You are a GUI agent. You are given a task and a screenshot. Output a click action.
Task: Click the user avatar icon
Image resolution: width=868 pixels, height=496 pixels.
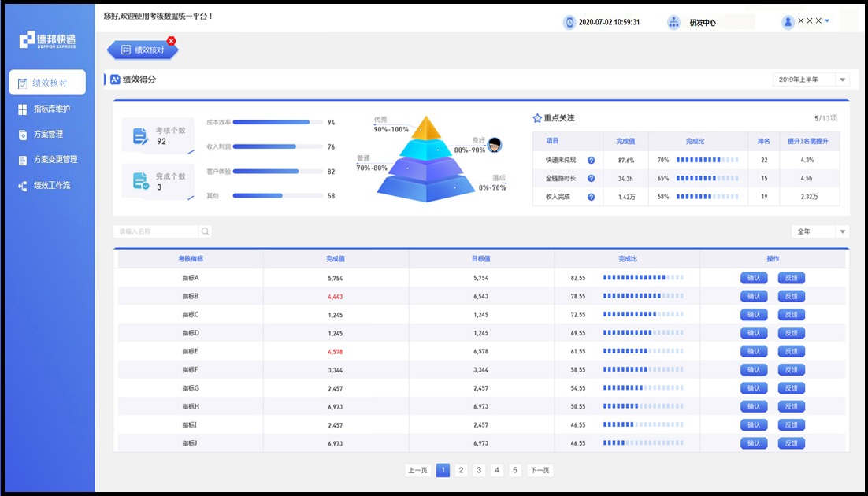point(788,22)
